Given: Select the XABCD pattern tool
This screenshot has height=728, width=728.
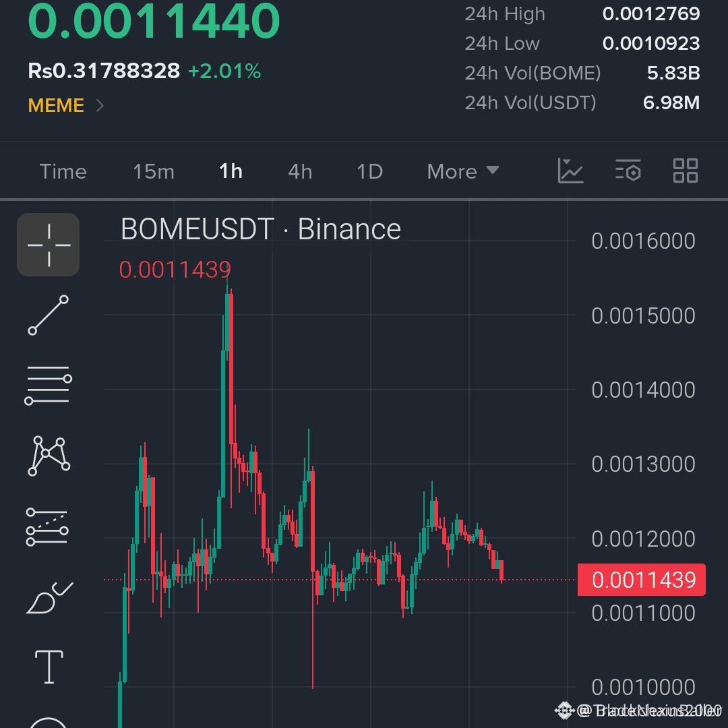Looking at the screenshot, I should 49,456.
